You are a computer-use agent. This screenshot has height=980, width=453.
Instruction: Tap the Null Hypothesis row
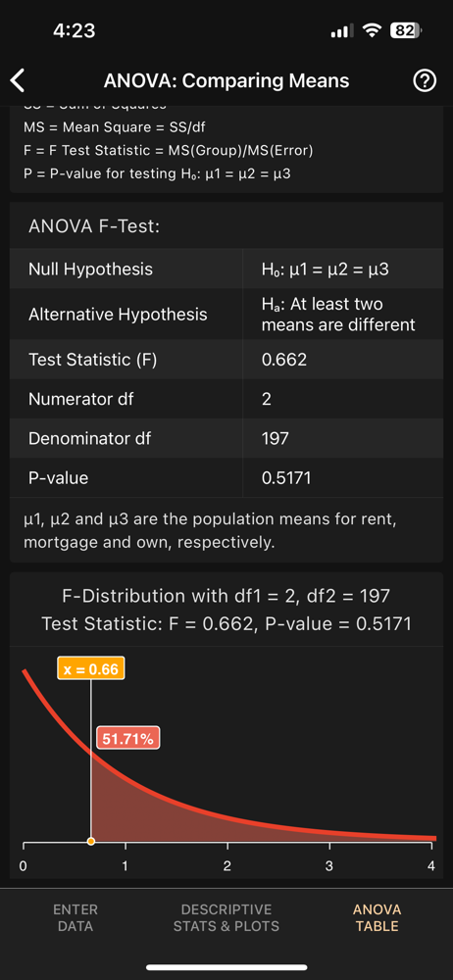(x=226, y=269)
